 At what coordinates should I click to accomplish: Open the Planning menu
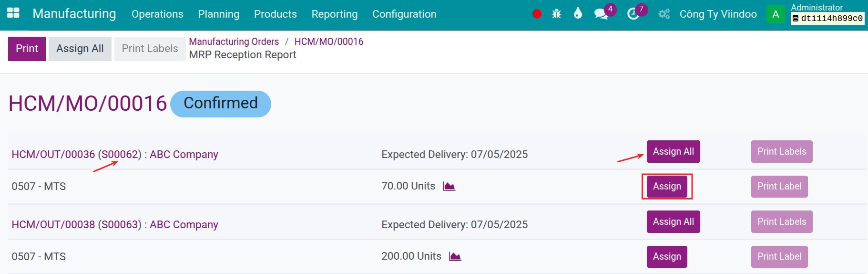click(218, 14)
